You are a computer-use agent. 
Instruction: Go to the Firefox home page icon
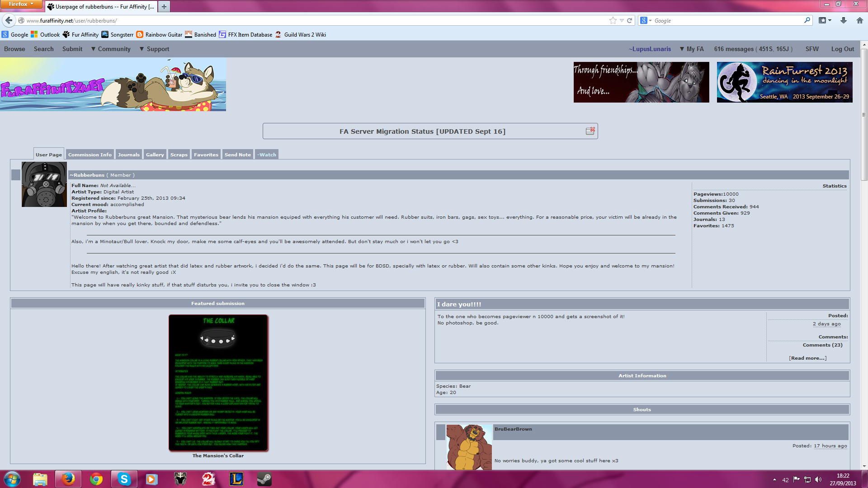pos(860,20)
